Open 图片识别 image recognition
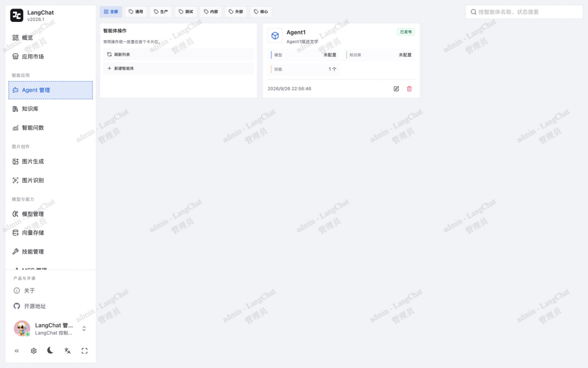 tap(51, 180)
